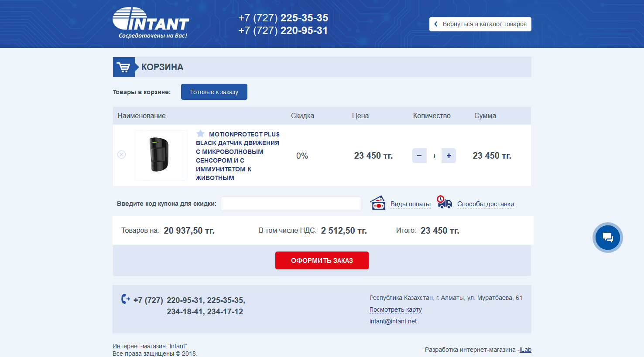Open the iLab developer link
This screenshot has height=357, width=644.
(525, 350)
